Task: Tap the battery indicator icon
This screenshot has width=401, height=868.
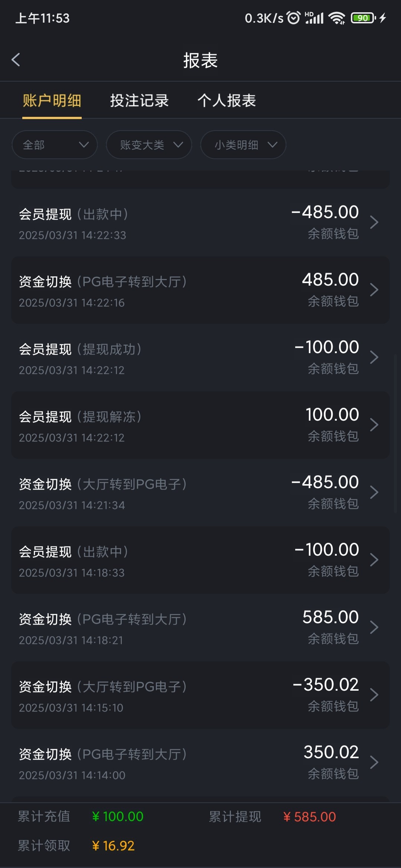Action: coord(363,18)
